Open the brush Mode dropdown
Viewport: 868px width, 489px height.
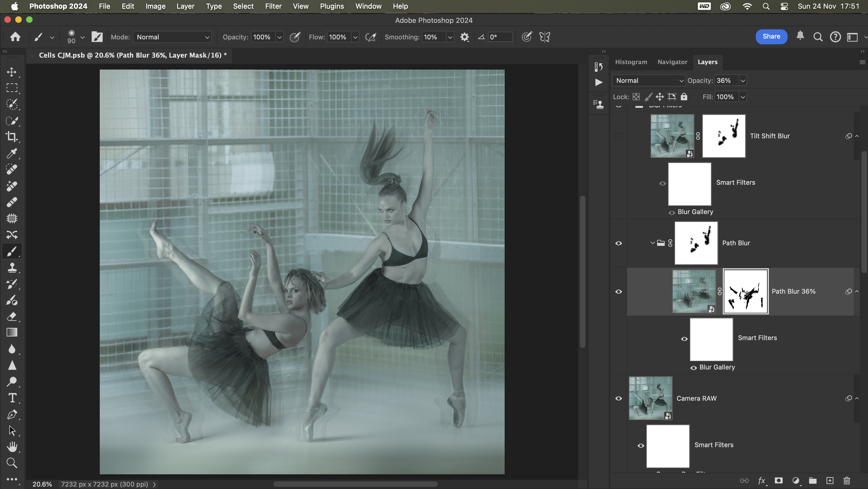(x=172, y=37)
